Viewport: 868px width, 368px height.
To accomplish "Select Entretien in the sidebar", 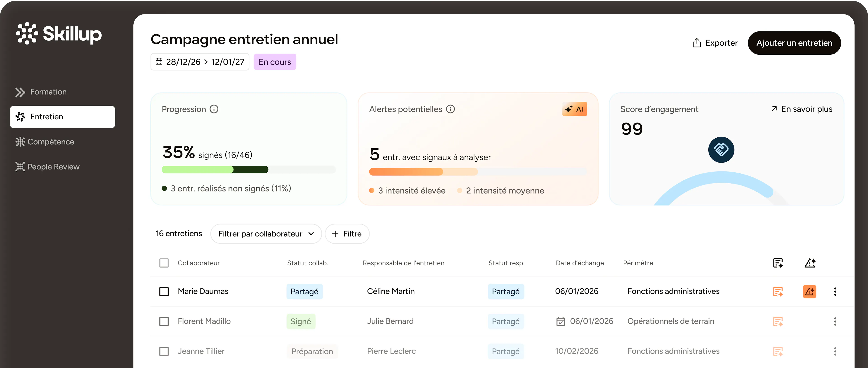I will [x=62, y=117].
